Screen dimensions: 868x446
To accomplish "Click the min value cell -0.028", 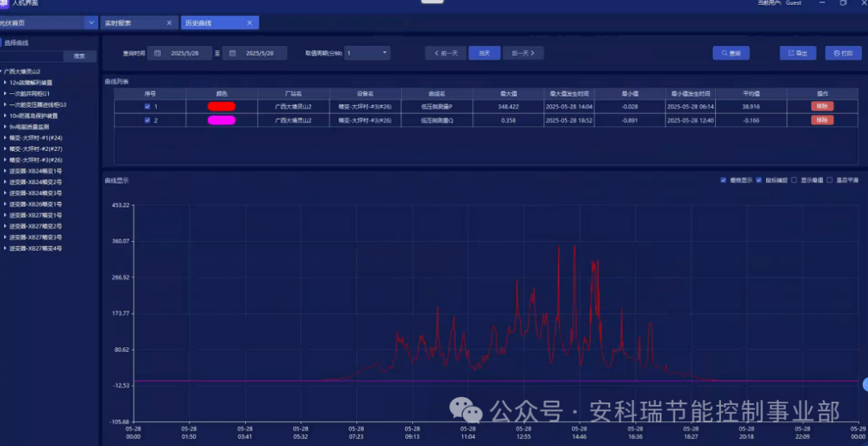I will (x=630, y=106).
